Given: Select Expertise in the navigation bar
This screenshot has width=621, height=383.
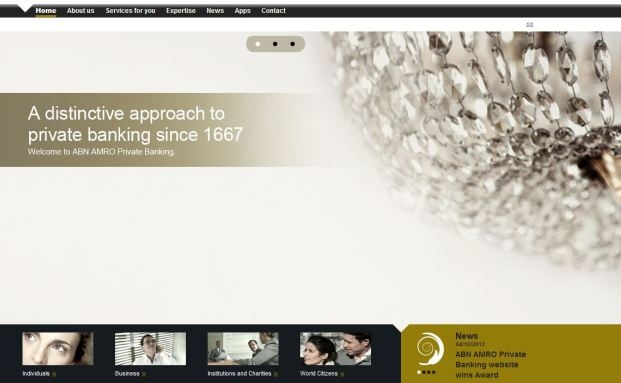Looking at the screenshot, I should click(181, 11).
